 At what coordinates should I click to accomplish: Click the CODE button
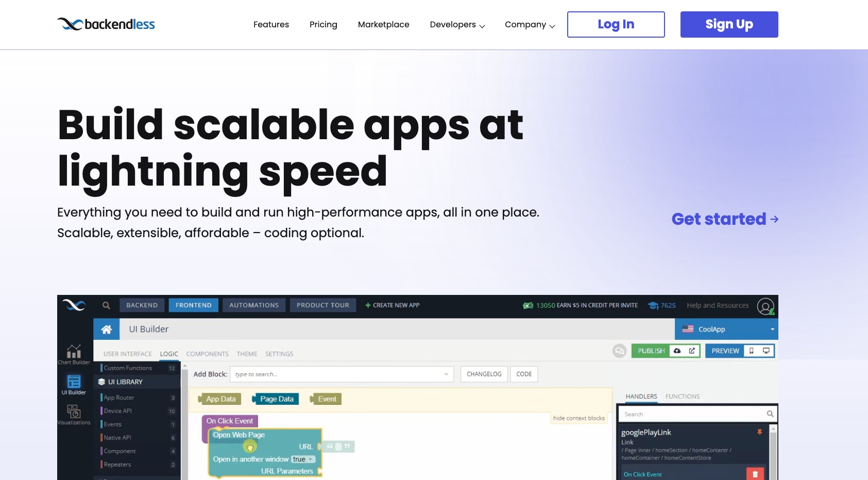tap(524, 374)
